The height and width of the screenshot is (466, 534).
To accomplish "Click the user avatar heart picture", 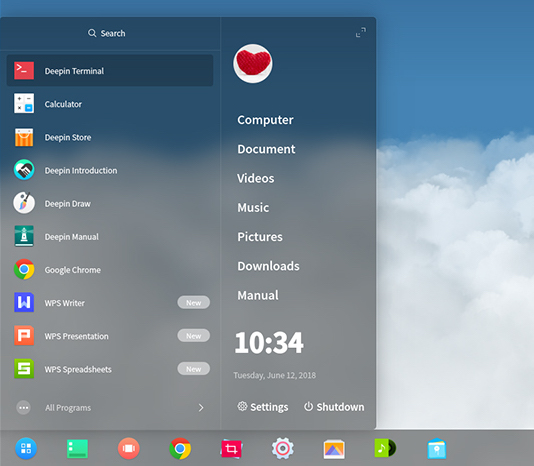I will (253, 63).
